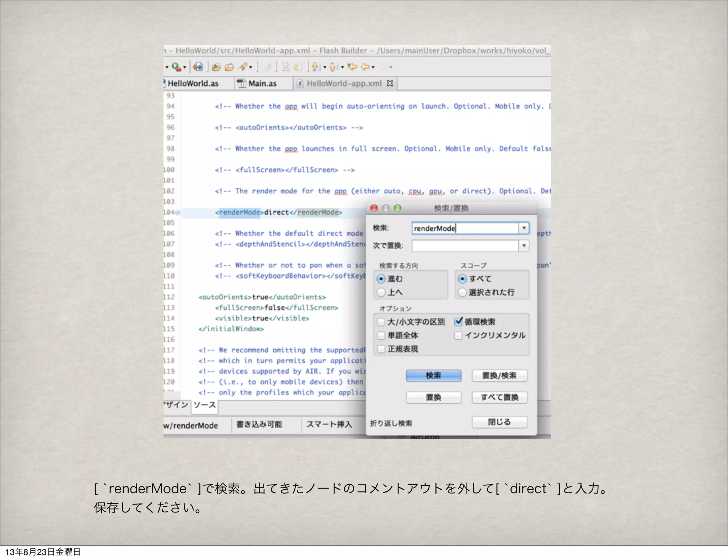Screen dimensions: 728x560
Task: Click the empty replace-with input field
Action: click(x=465, y=246)
